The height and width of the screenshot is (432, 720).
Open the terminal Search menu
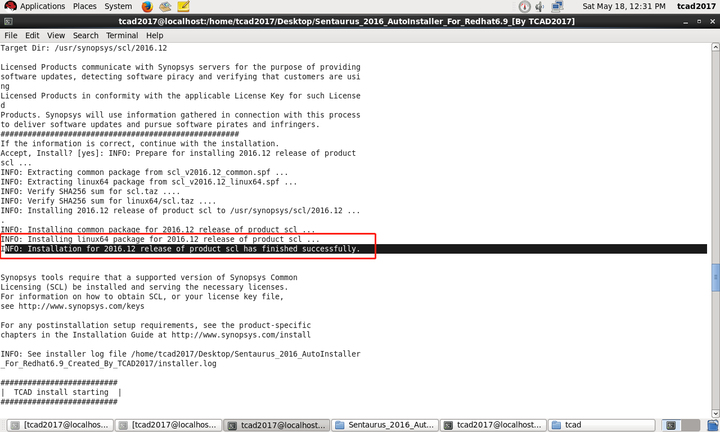pos(85,35)
